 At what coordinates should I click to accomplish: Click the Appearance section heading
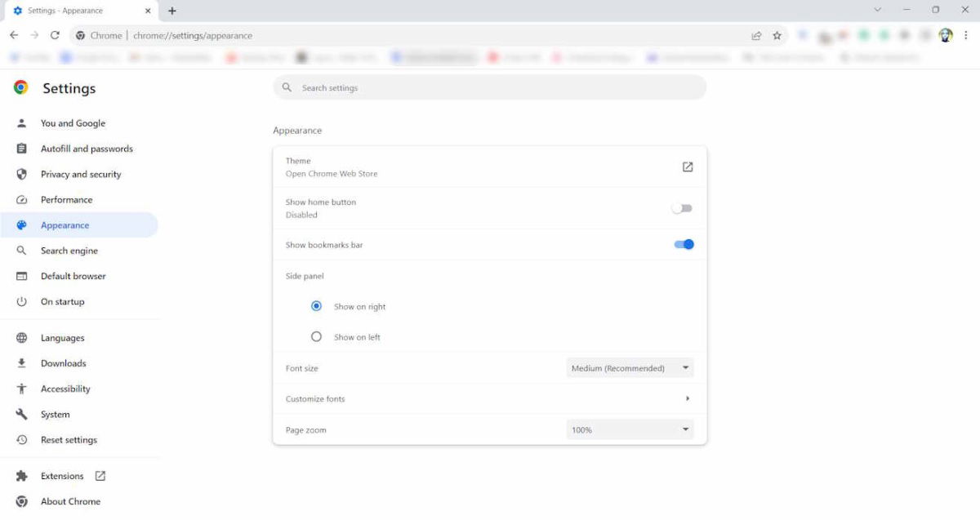[x=297, y=131]
